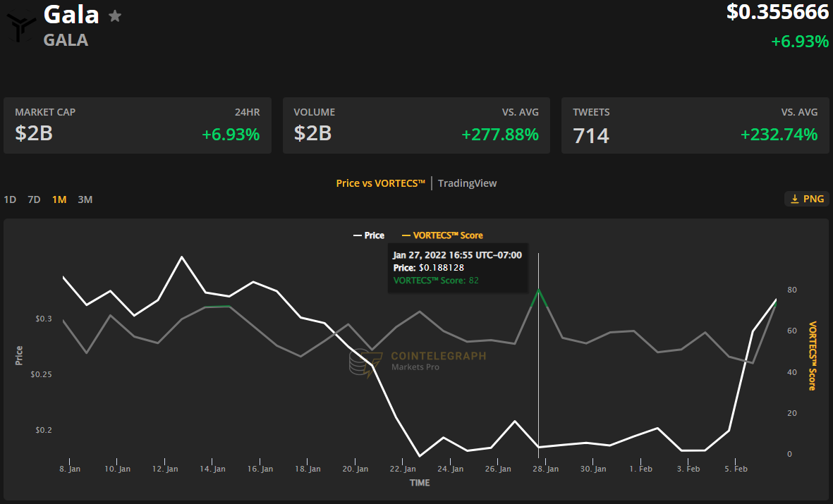Viewport: 833px width, 504px height.
Task: Click the 5. Feb axis label
Action: (736, 469)
